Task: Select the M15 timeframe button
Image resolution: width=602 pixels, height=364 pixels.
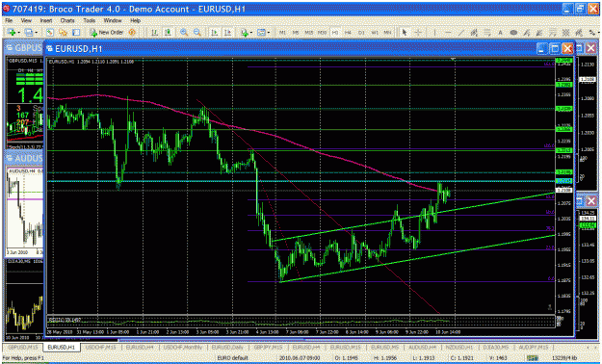Action: (x=308, y=33)
